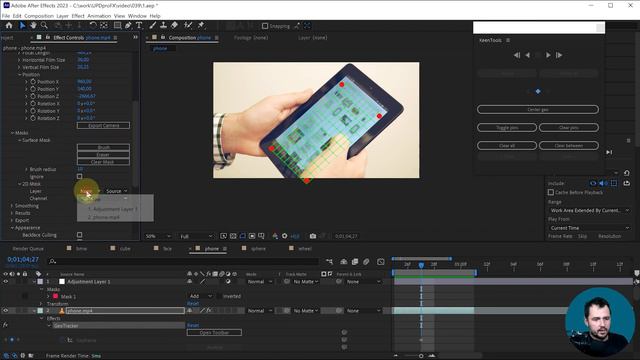The height and width of the screenshot is (360, 640).
Task: Click the Clear Mask button
Action: pos(103,162)
